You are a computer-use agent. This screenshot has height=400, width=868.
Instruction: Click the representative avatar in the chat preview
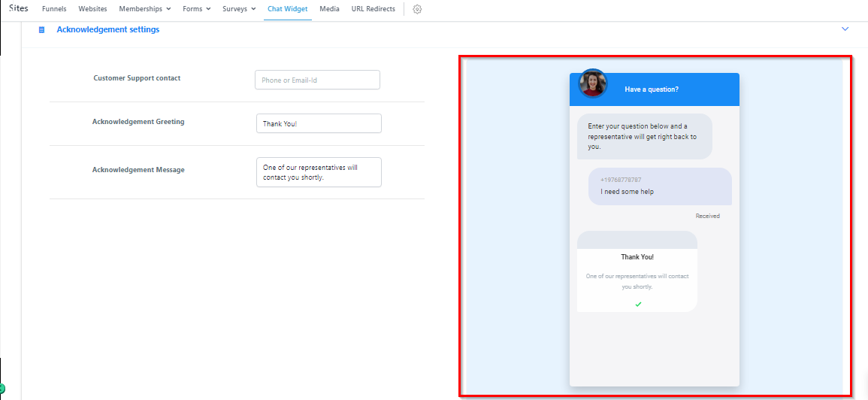click(592, 83)
